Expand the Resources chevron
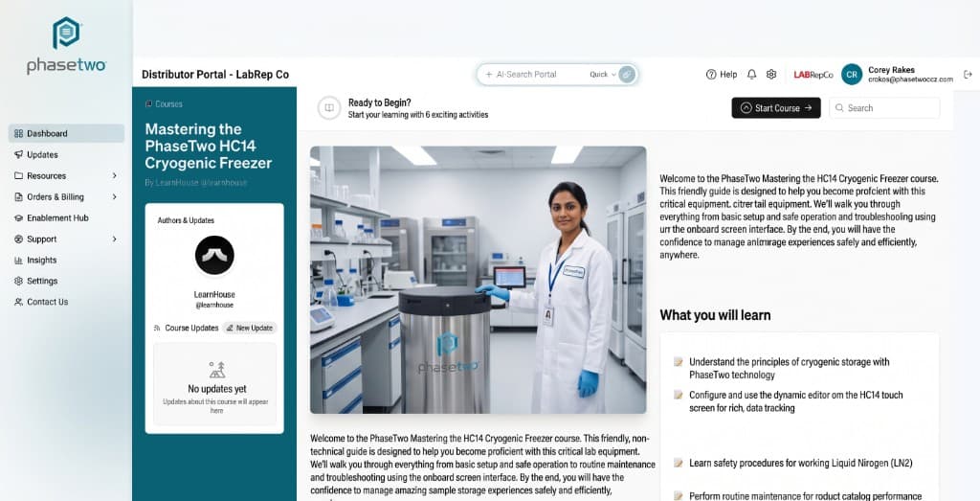Viewport: 980px width, 501px height. [115, 175]
